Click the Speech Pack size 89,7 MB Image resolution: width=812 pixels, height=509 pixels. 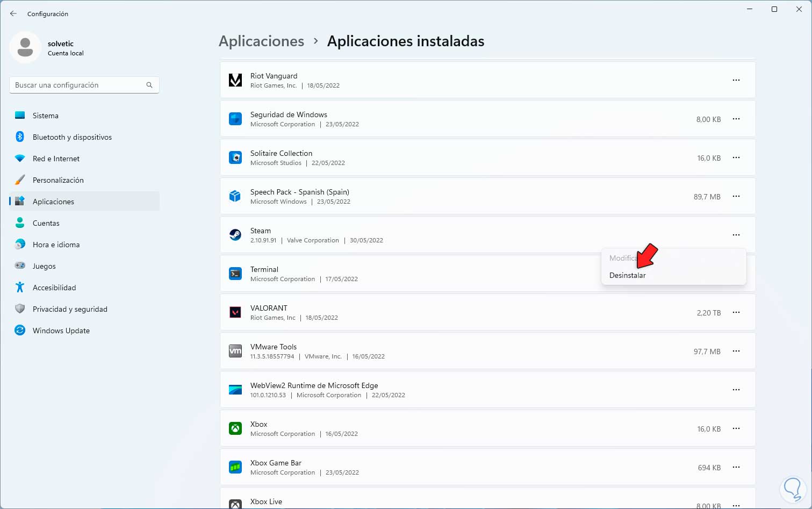[x=707, y=197]
